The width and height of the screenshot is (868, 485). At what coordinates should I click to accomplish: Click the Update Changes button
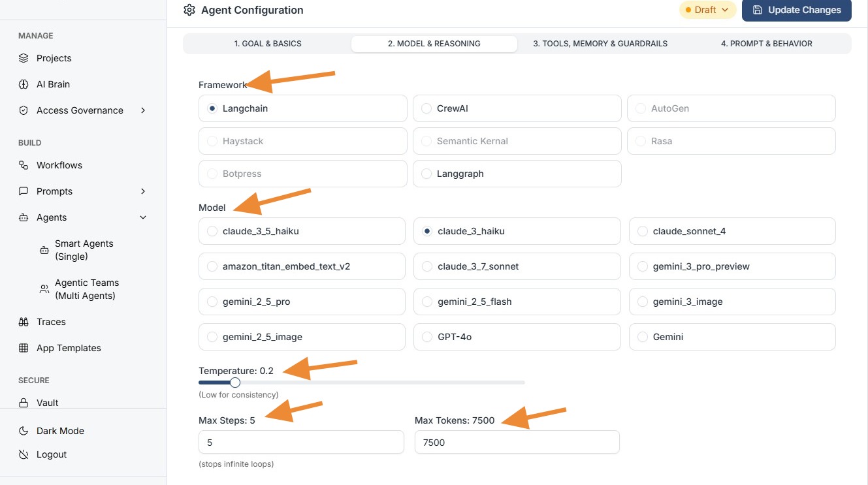tap(796, 10)
